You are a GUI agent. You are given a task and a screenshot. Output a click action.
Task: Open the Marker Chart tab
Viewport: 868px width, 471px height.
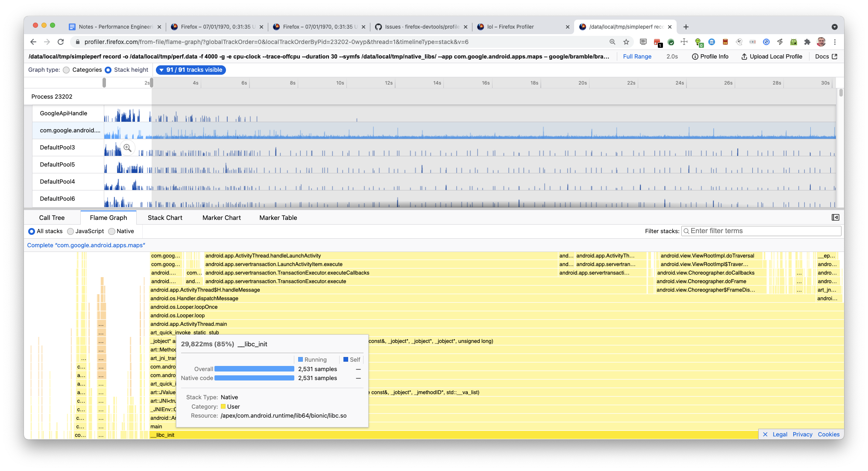[221, 218]
